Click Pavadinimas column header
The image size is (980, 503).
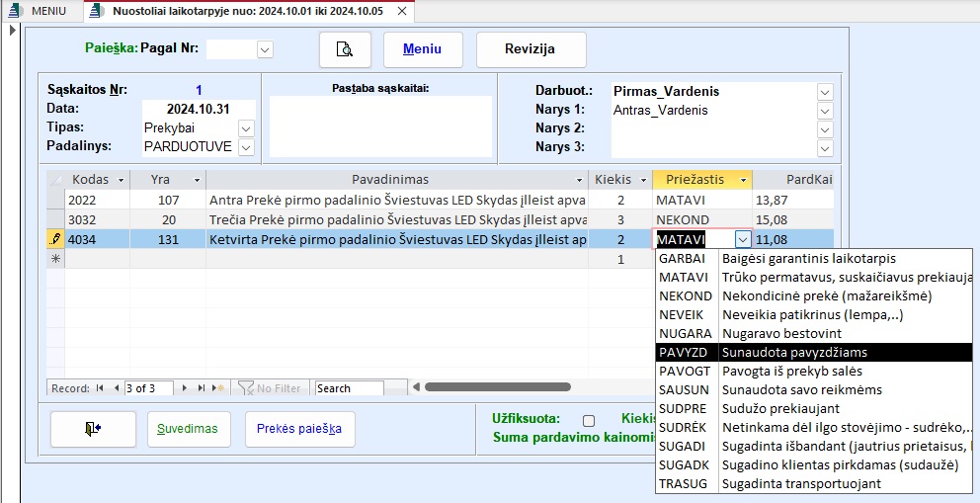[397, 180]
